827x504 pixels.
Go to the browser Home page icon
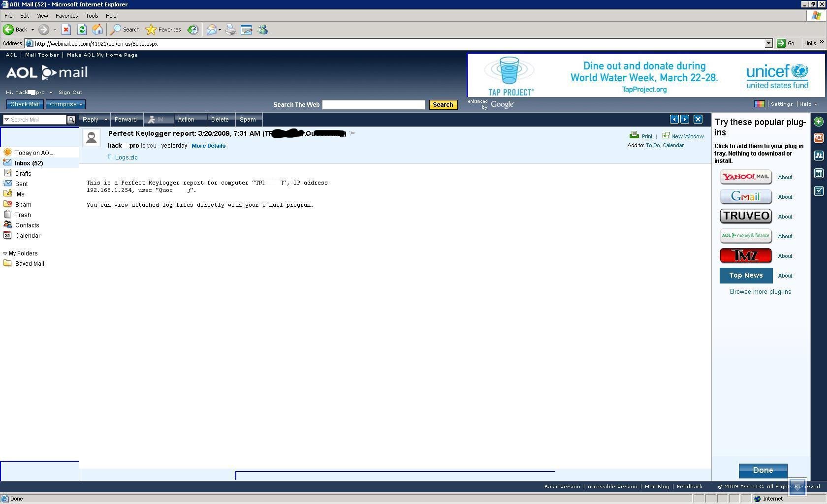pos(97,30)
